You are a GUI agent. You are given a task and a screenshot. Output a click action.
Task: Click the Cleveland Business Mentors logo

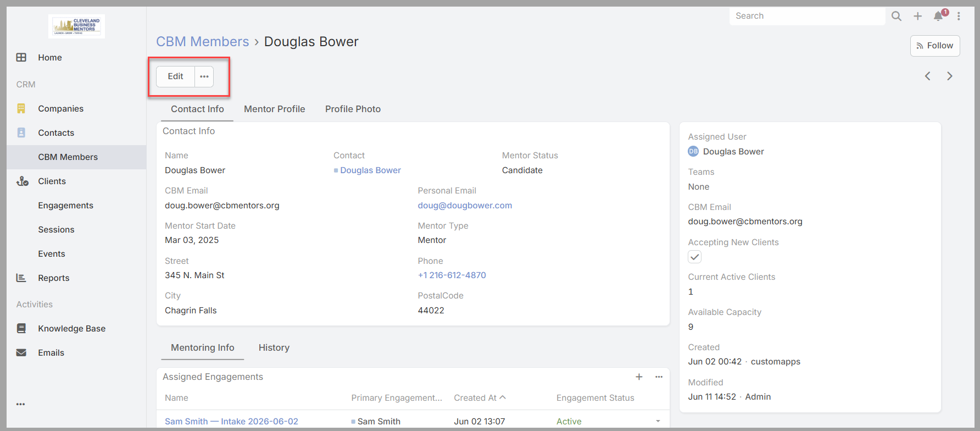click(76, 26)
